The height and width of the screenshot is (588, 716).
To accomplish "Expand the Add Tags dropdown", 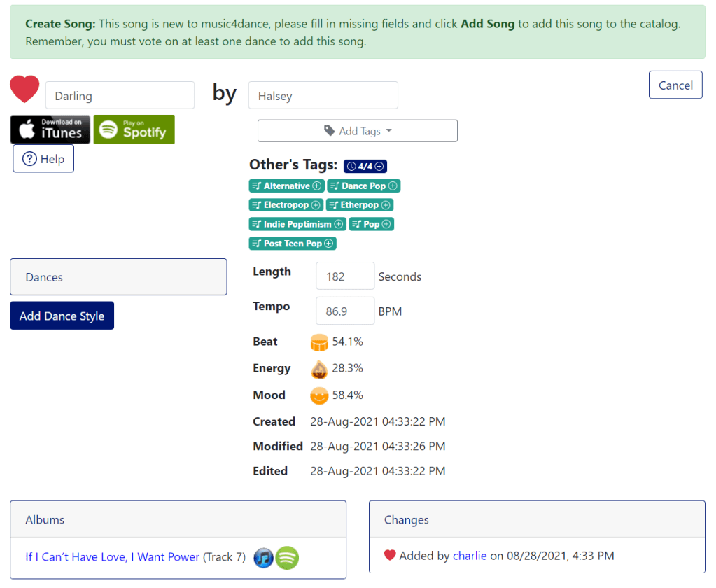I will [x=357, y=131].
